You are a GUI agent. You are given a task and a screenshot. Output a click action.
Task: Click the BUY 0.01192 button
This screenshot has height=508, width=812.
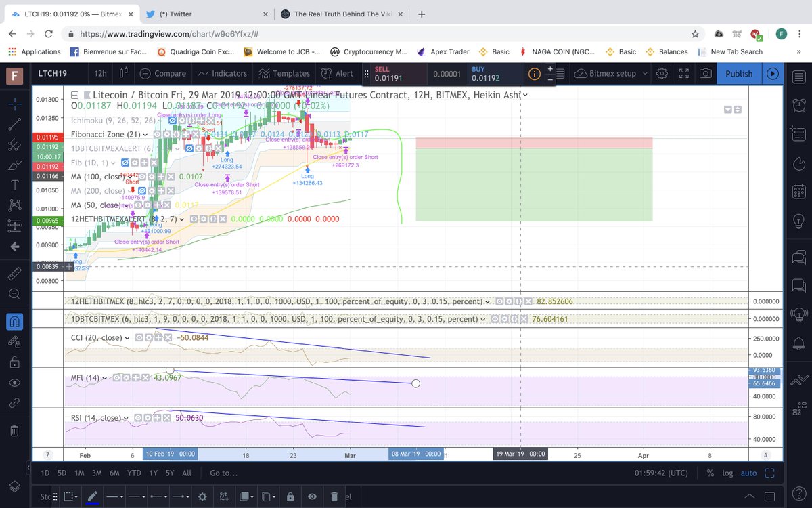click(494, 73)
